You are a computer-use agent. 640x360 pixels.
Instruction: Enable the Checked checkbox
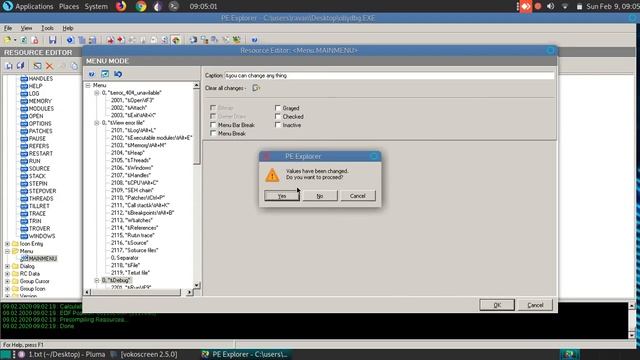coord(278,117)
